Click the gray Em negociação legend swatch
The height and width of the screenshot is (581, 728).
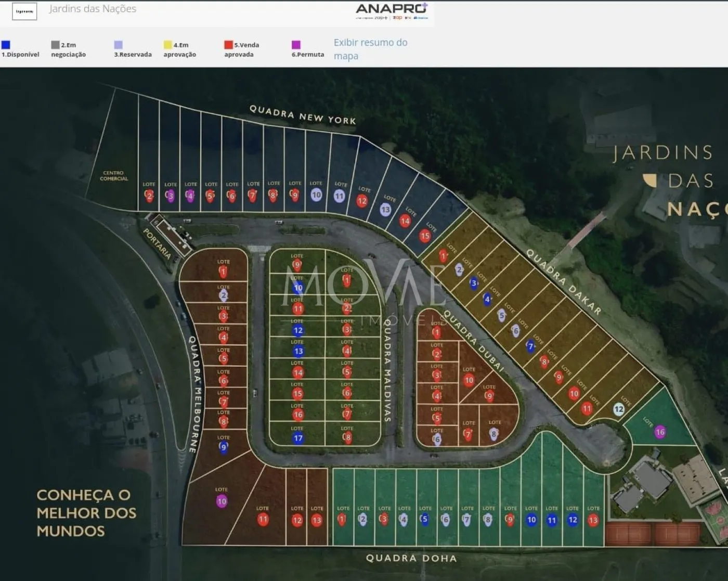point(55,45)
